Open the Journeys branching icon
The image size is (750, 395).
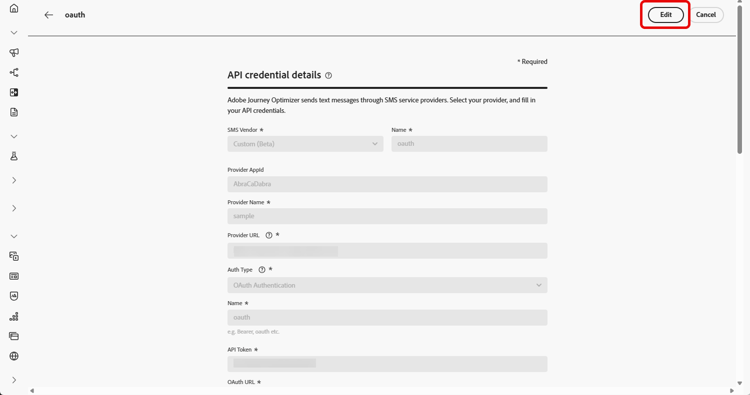coord(14,73)
